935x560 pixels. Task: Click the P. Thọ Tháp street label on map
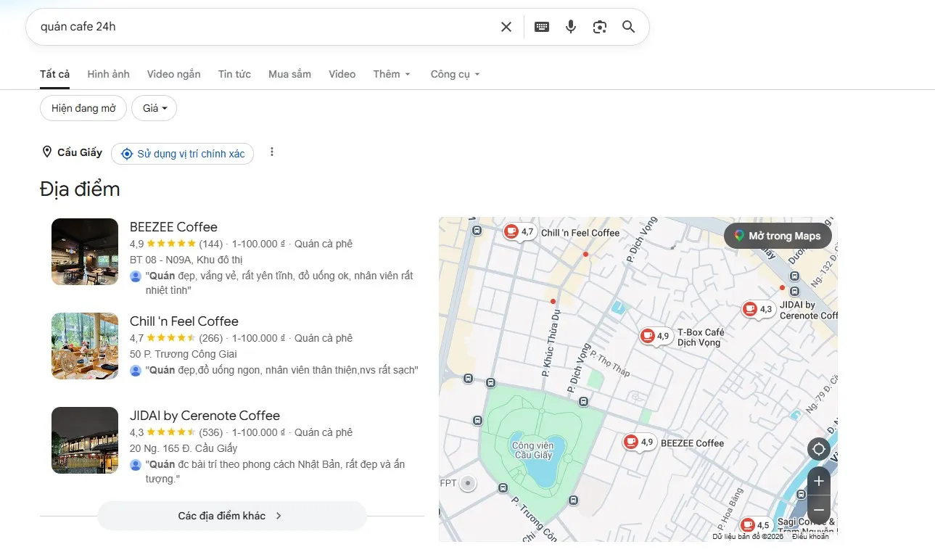click(610, 363)
